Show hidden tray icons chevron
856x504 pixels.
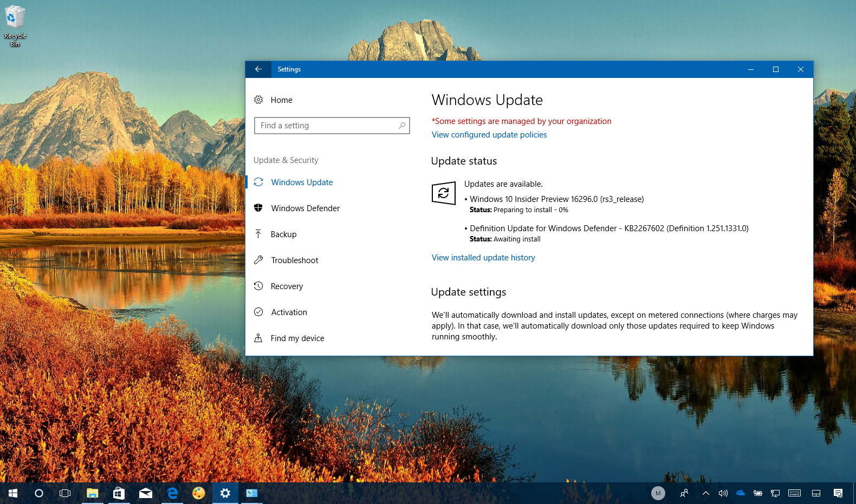pyautogui.click(x=705, y=493)
